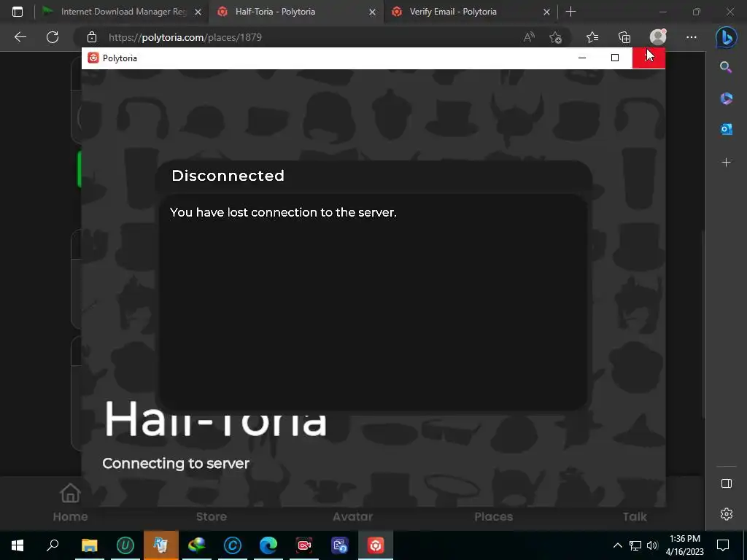This screenshot has height=560, width=747.
Task: Open the network tray icon
Action: pos(635,545)
